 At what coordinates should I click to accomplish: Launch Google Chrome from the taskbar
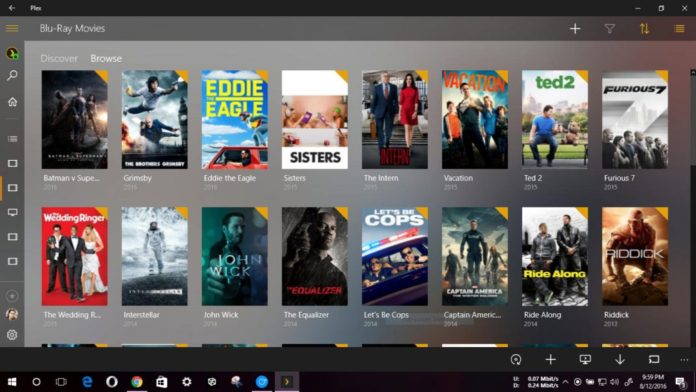coord(137,382)
